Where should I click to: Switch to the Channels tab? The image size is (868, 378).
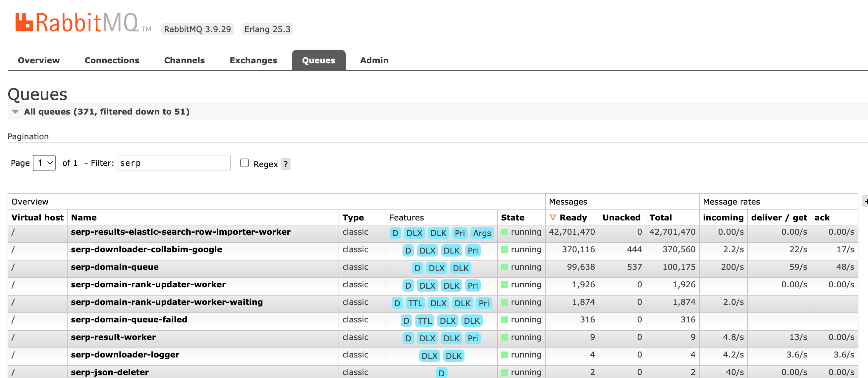pyautogui.click(x=184, y=60)
